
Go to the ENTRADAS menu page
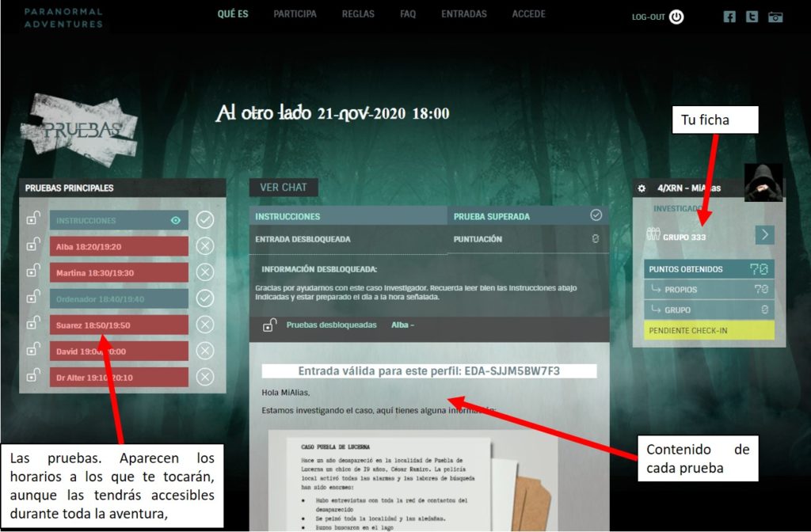(x=464, y=14)
